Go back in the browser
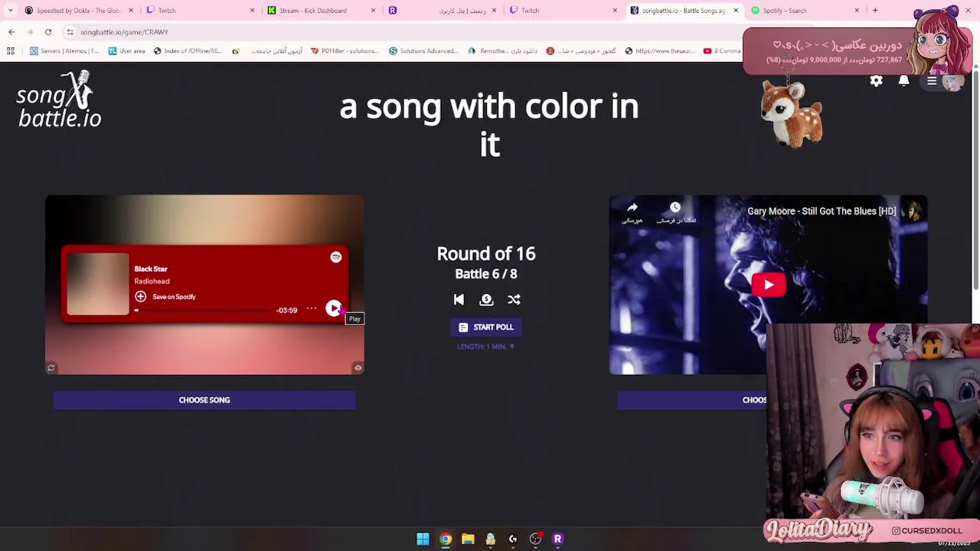Viewport: 980px width, 551px height. coord(11,32)
